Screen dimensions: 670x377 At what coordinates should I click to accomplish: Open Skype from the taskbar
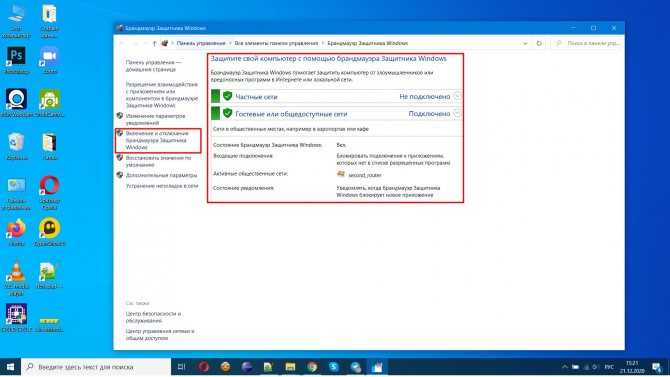point(334,367)
